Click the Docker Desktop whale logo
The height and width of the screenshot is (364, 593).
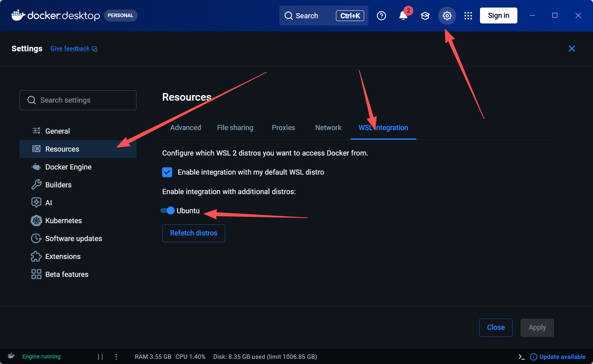18,15
